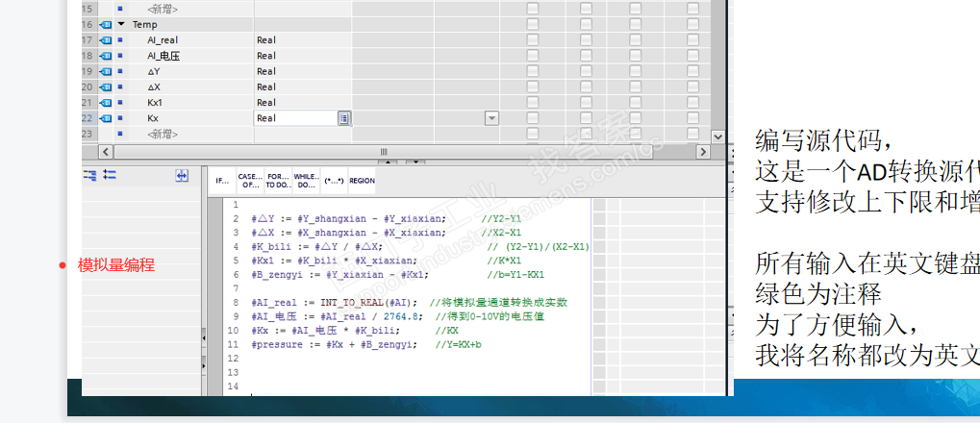Select the AI_电压 variable name
This screenshot has width=980, height=423.
coord(163,56)
